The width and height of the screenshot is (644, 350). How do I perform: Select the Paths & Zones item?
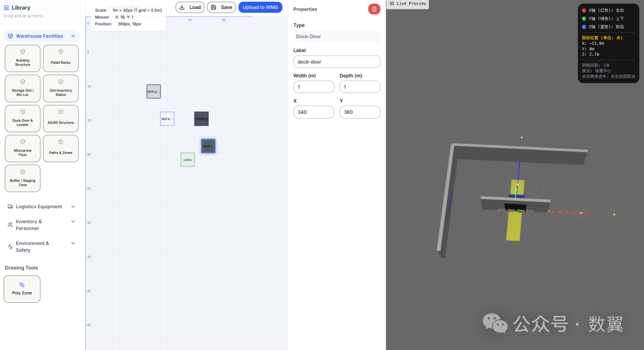pyautogui.click(x=61, y=148)
